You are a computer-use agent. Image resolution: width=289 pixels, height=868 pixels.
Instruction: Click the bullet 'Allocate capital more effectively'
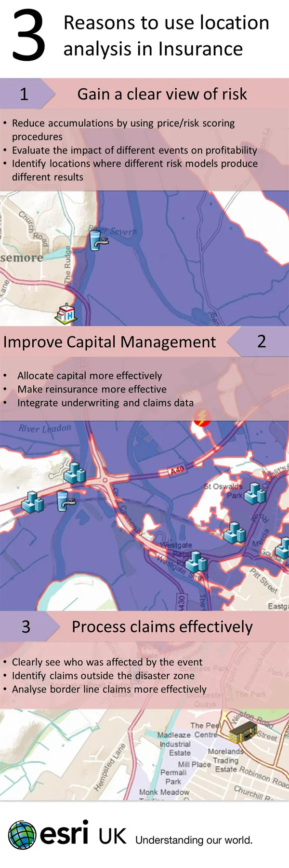pyautogui.click(x=90, y=376)
